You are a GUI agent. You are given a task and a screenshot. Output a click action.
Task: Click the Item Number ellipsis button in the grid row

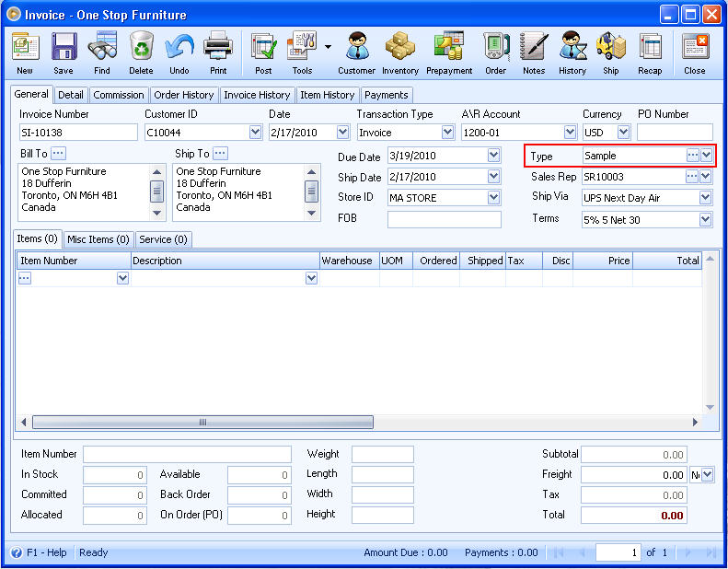point(25,278)
